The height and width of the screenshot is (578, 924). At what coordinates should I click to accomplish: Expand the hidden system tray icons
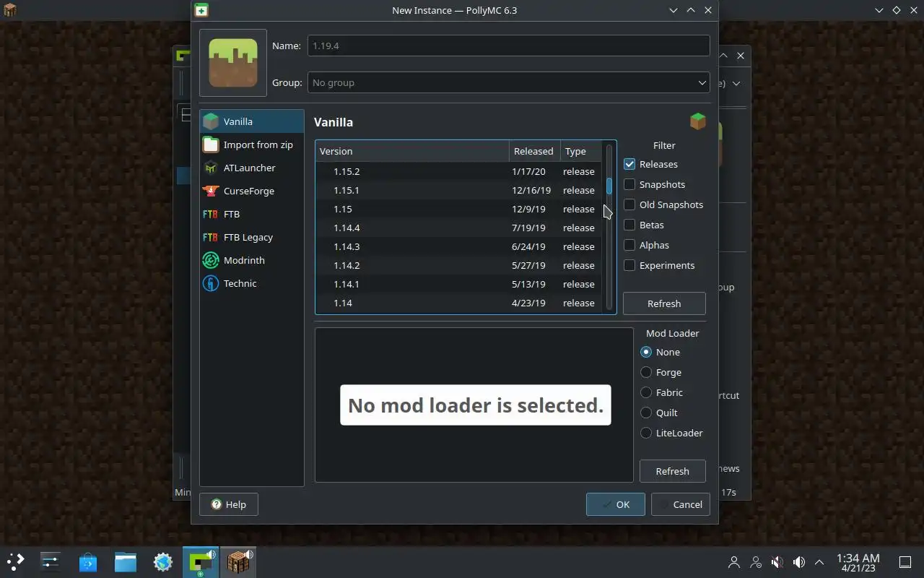tap(819, 561)
